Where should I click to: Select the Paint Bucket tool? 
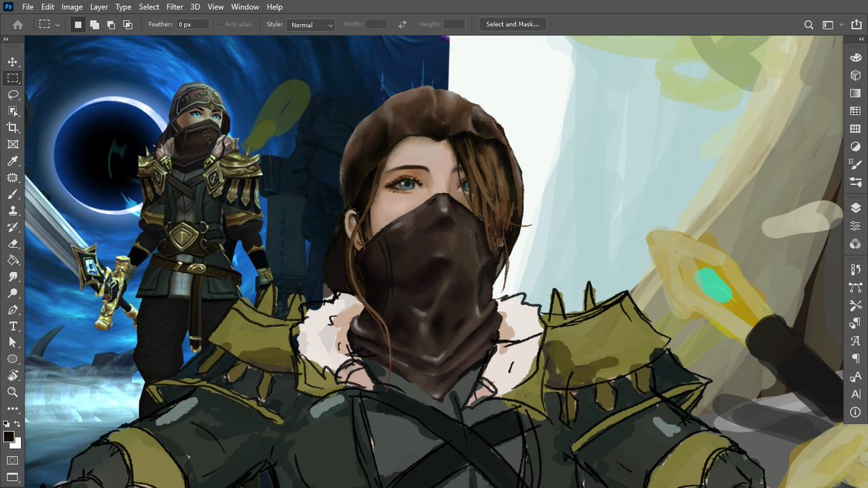(x=12, y=260)
